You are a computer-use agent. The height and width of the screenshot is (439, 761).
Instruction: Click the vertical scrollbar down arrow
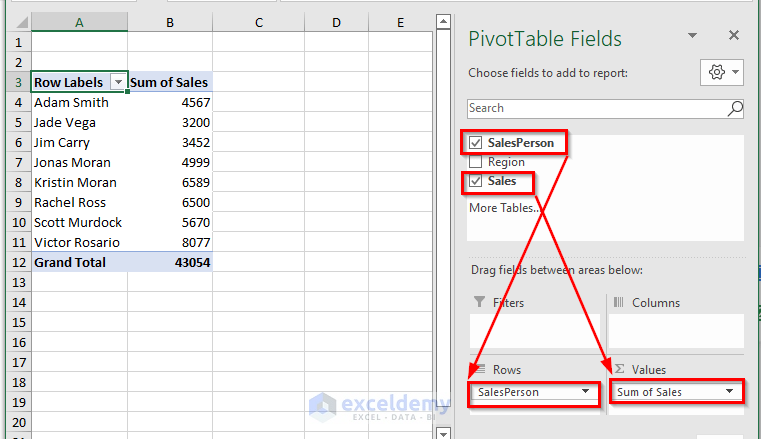pos(443,433)
